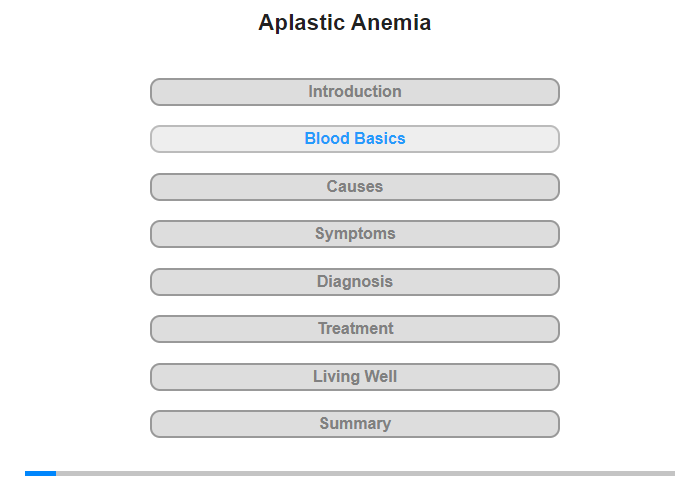Choose Causes from the section menu
The height and width of the screenshot is (480, 700).
point(354,187)
